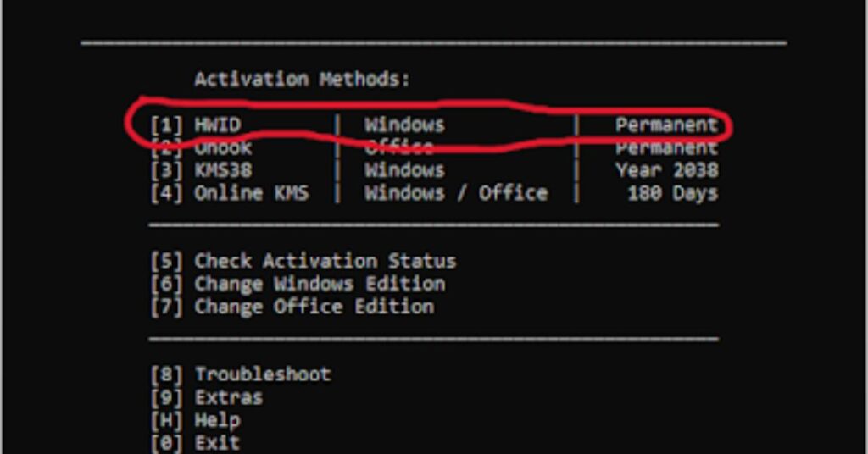Open the Troubleshoot option
868x454 pixels.
pos(263,374)
